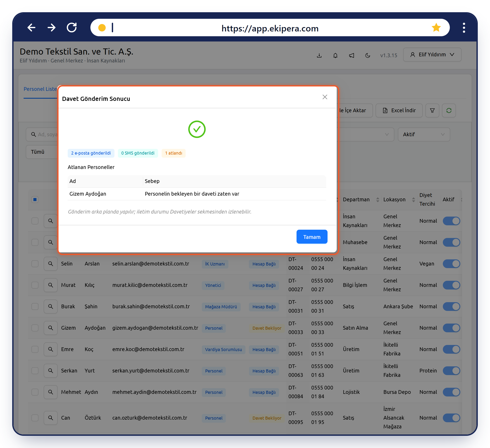Open details magnifier for Murat Kılıç
Image resolution: width=490 pixels, height=448 pixels.
[x=51, y=285]
